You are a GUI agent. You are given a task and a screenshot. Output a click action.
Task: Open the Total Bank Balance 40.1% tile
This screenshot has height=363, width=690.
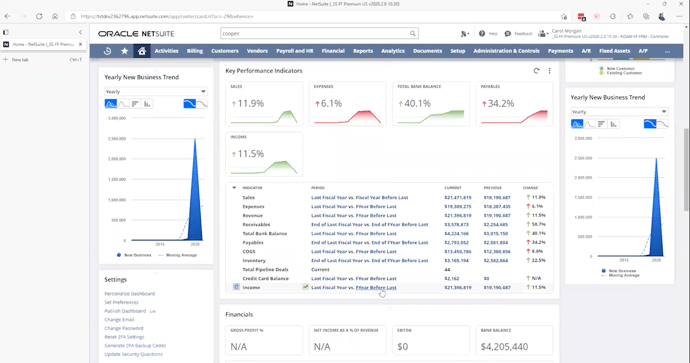point(431,104)
